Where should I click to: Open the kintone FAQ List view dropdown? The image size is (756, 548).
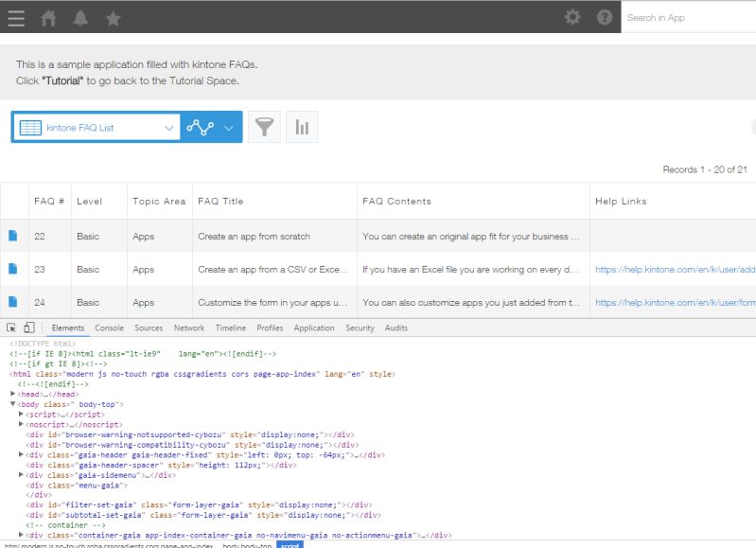coord(97,128)
